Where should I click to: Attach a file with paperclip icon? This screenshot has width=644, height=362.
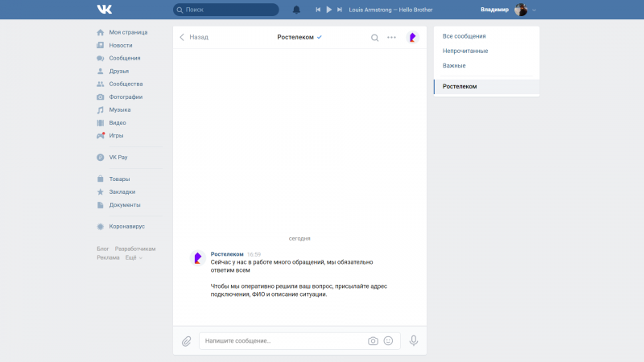[186, 341]
